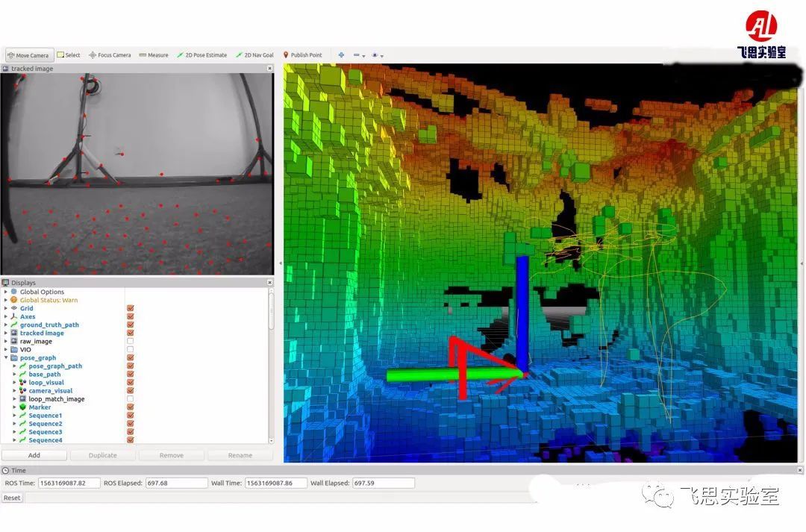This screenshot has width=806, height=532.
Task: Select the 2D Pose Estimate tool
Action: point(201,55)
